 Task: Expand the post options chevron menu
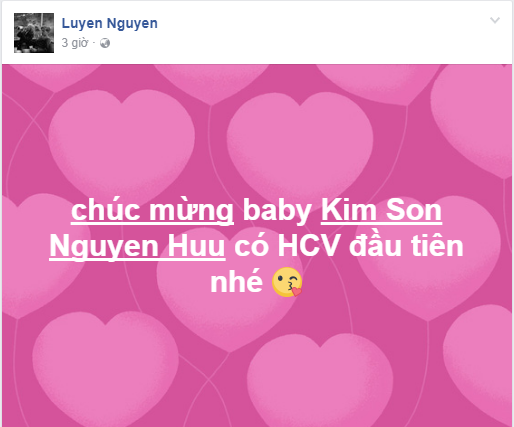point(495,21)
